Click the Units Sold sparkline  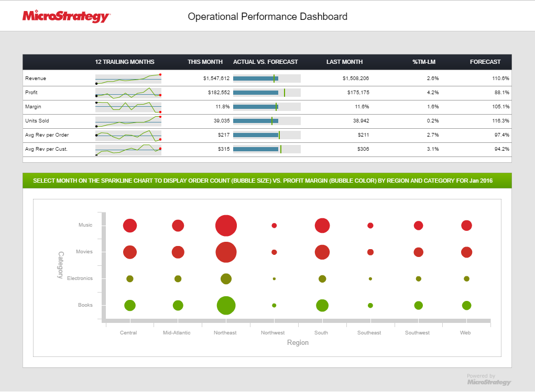coord(128,121)
